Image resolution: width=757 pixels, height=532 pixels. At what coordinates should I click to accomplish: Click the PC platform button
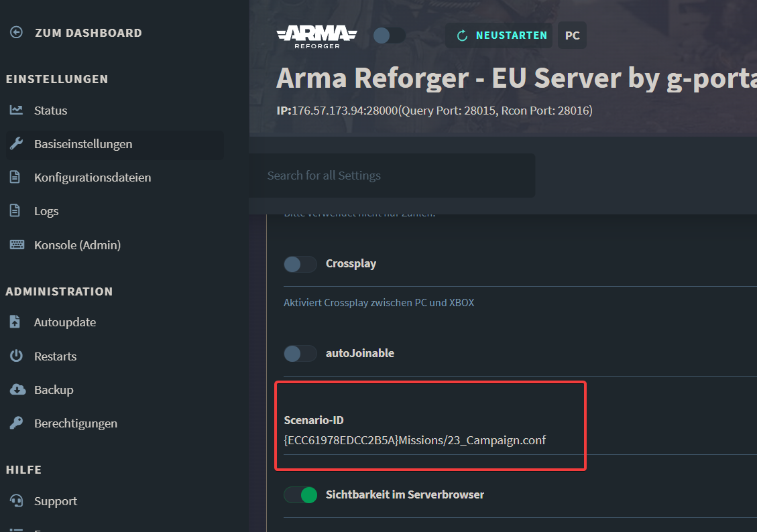click(572, 36)
